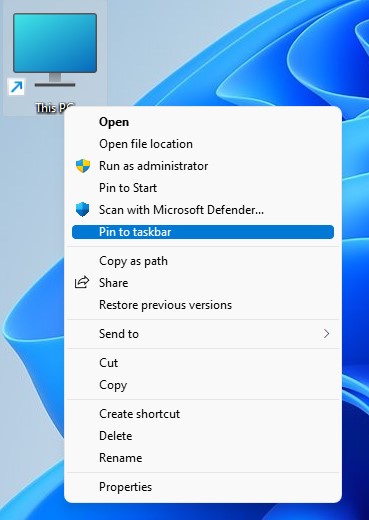The image size is (369, 520).
Task: Click the Defender shield icon in the menu
Action: 82,210
